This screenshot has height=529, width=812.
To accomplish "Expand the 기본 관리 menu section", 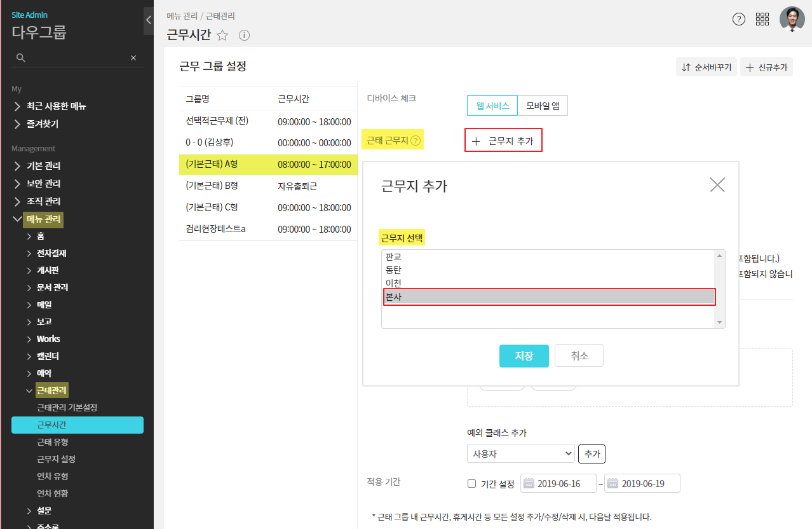I will [x=43, y=166].
